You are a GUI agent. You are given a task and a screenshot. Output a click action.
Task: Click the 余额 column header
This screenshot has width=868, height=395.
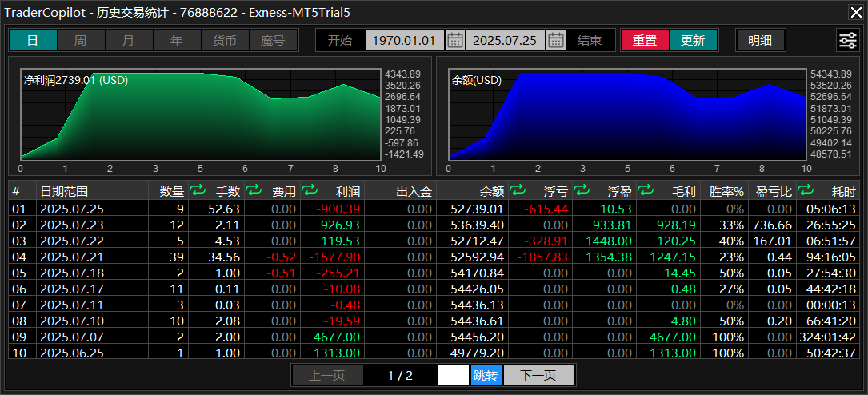(472, 191)
